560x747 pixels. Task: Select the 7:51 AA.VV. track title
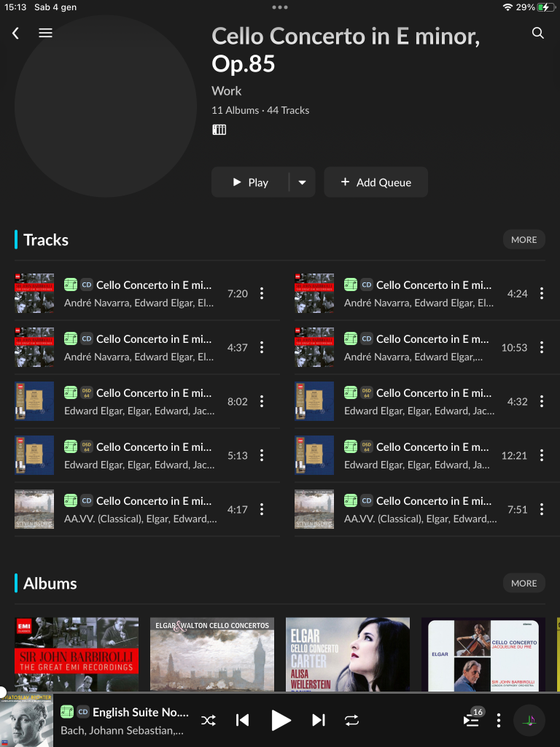pos(434,500)
